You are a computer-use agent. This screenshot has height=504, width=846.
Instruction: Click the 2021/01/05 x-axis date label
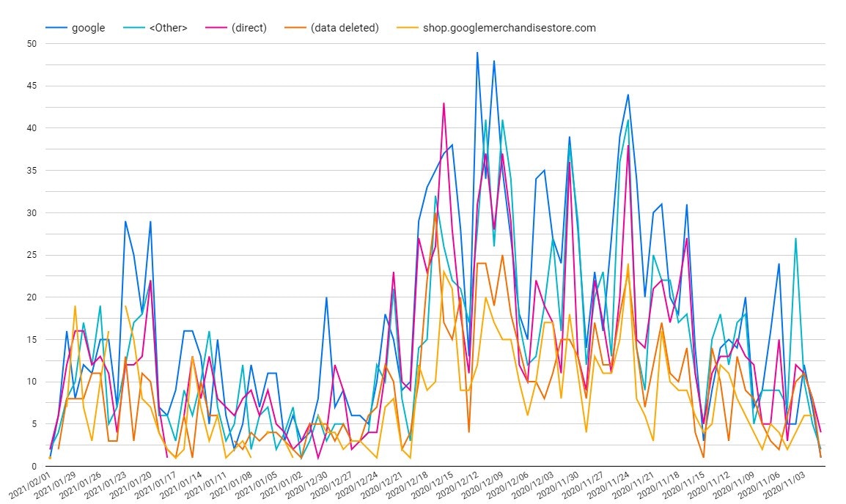257,485
